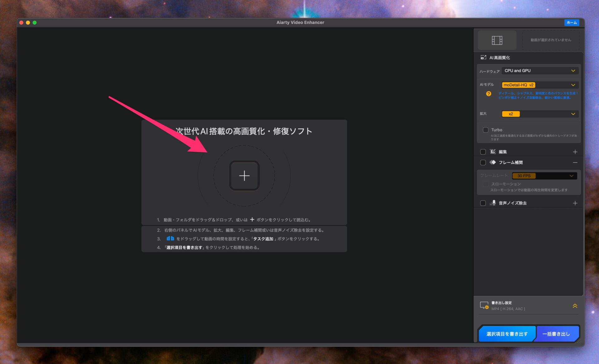Open the フレームレート 30 FPS dropdown
Screen dimensions: 599x364
544,176
